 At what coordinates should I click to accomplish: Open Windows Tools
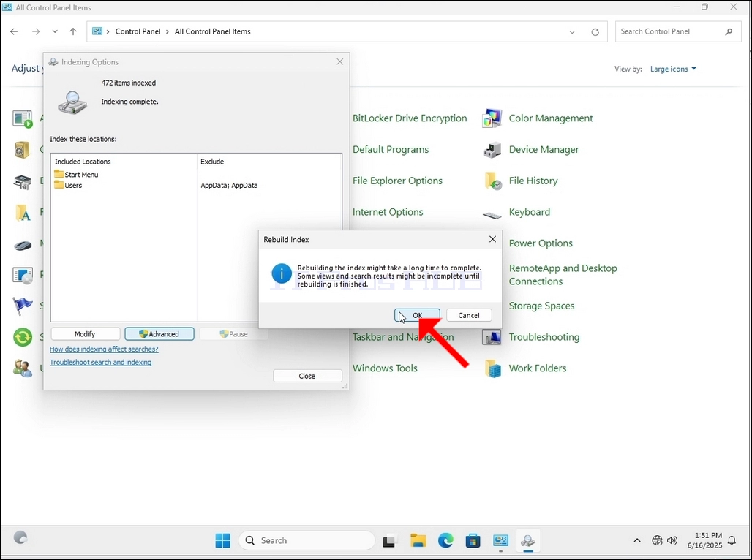385,368
